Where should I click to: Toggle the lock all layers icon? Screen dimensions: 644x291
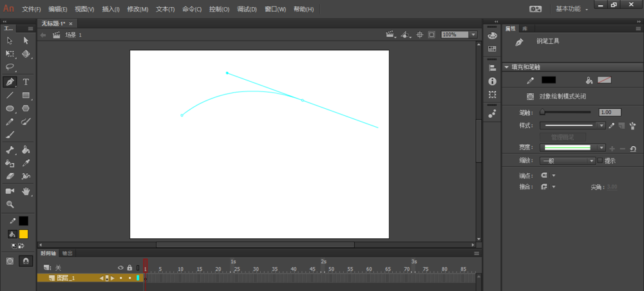point(129,268)
